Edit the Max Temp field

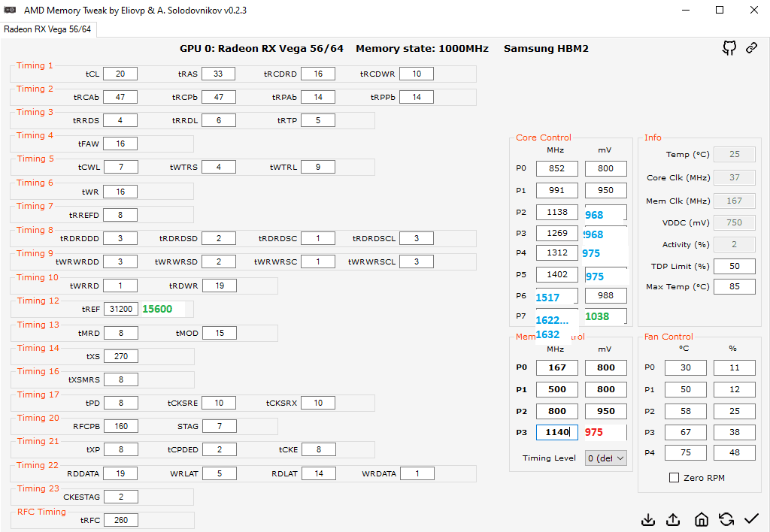pyautogui.click(x=734, y=286)
